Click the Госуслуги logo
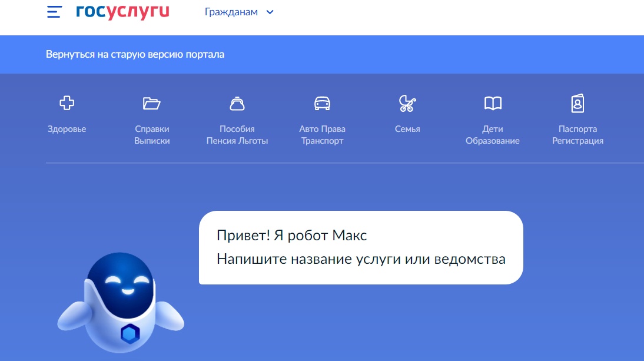 pyautogui.click(x=122, y=12)
